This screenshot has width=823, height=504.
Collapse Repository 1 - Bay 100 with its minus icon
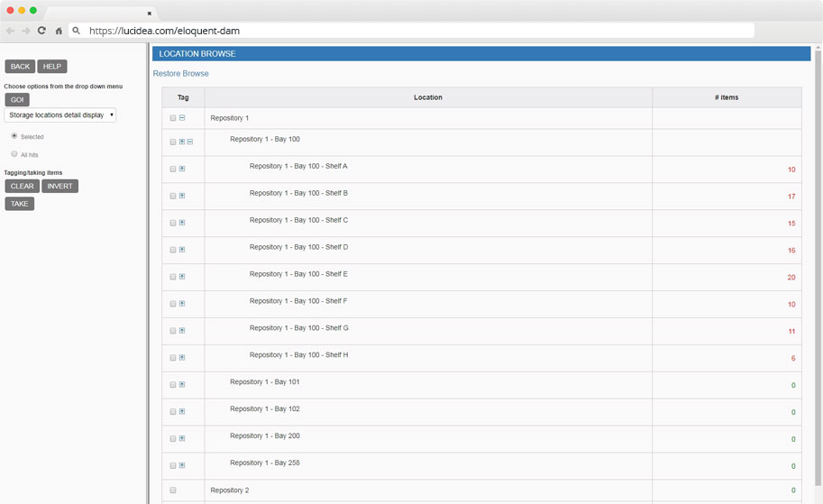(x=190, y=142)
